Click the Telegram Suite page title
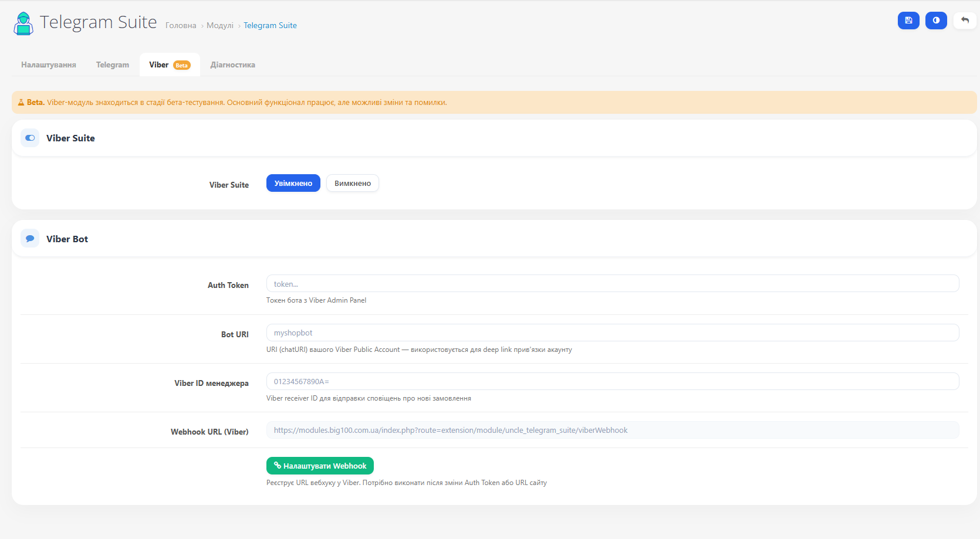 [x=99, y=22]
